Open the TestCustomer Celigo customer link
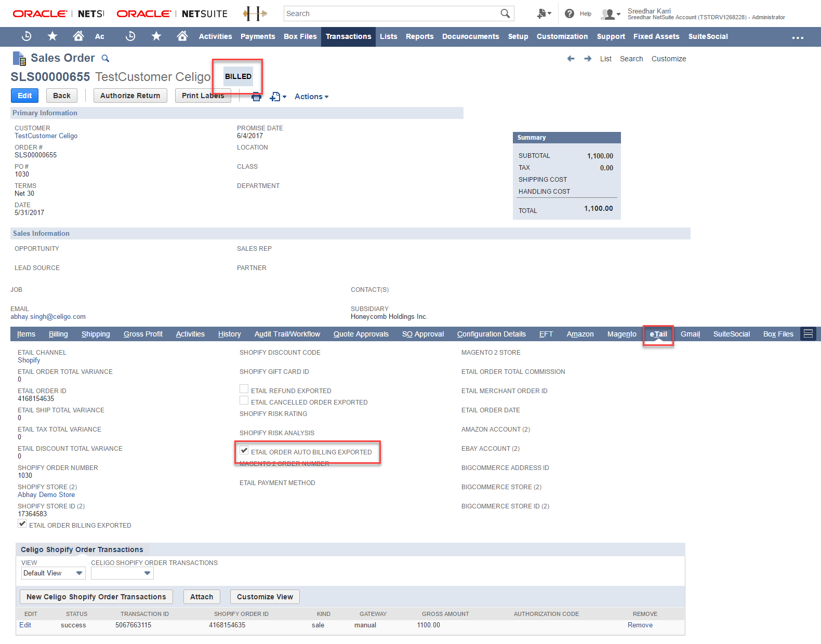The width and height of the screenshot is (821, 644). (46, 136)
